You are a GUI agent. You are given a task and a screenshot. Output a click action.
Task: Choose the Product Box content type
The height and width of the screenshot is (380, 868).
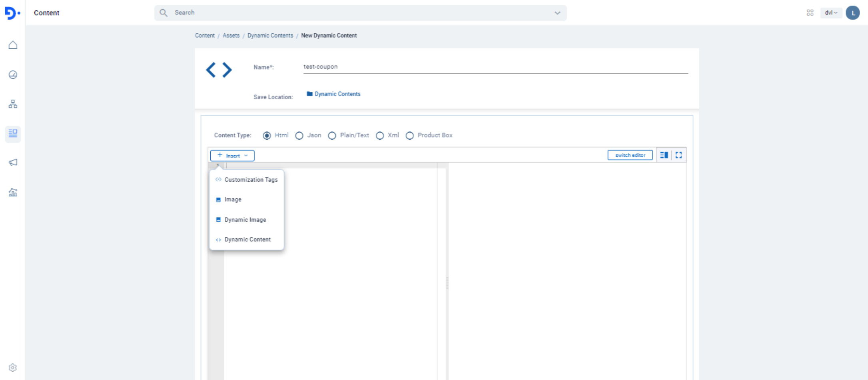coord(409,136)
